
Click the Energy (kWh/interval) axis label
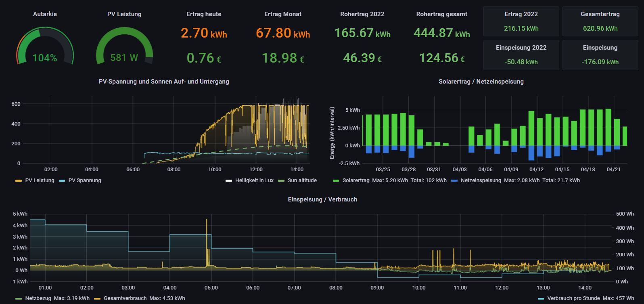(332, 133)
